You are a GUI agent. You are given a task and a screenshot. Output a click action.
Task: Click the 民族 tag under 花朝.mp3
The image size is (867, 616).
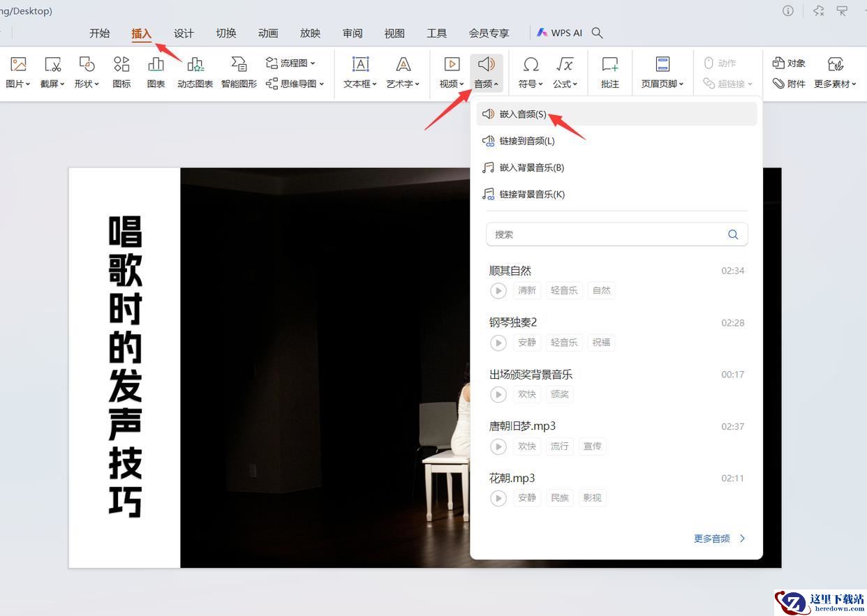point(560,497)
